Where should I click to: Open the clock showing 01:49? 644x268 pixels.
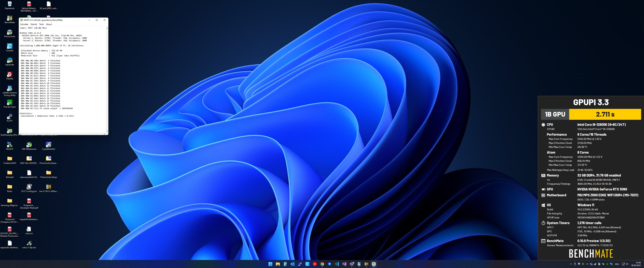coord(636,264)
